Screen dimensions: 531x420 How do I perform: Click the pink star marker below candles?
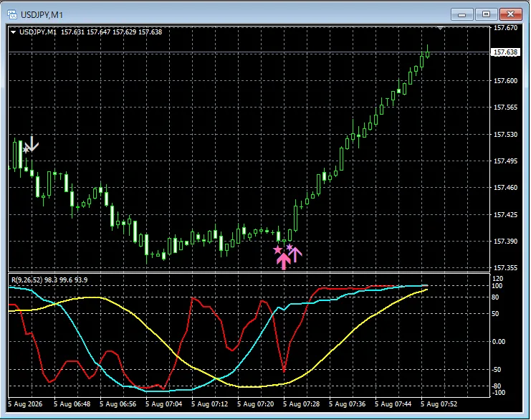coord(277,250)
